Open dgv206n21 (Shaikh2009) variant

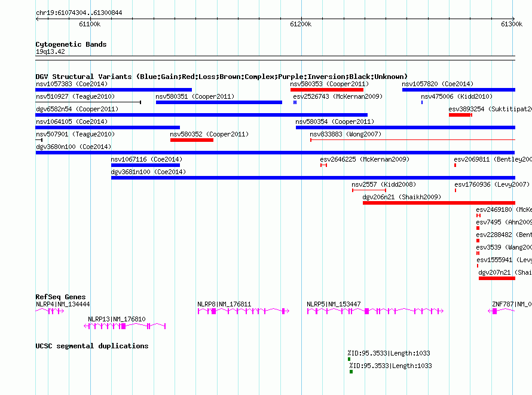[x=402, y=197]
